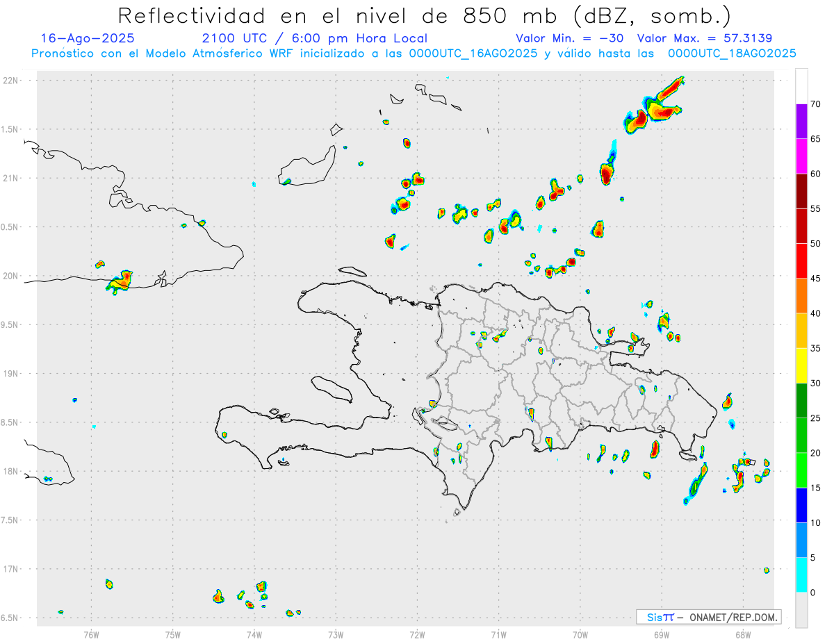Click the dark green 25–30 dBZ colorbar segment
834x644 pixels.
[801, 401]
